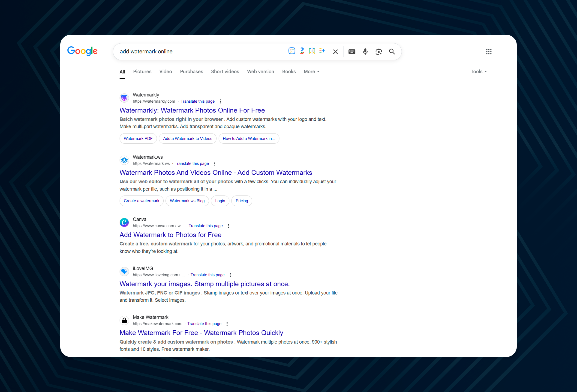Open 'Watermark your images. Stamp multiple pictures' result
This screenshot has width=577, height=392.
tap(204, 284)
